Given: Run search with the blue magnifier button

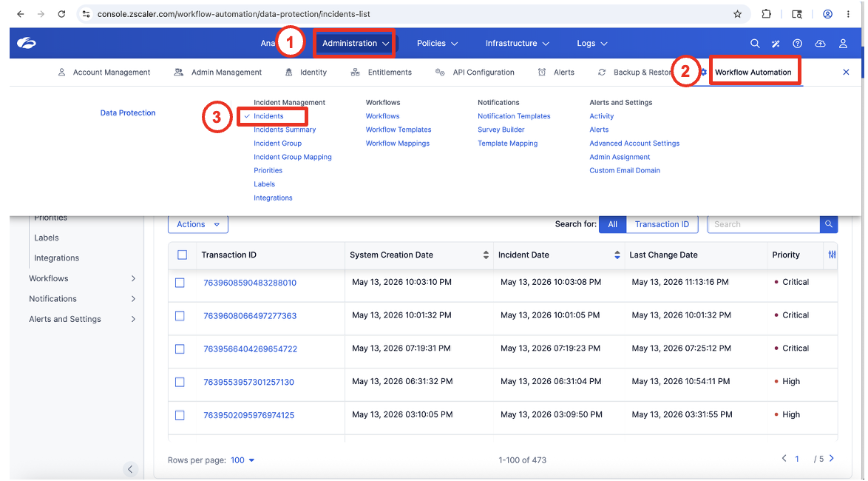Looking at the screenshot, I should click(829, 224).
